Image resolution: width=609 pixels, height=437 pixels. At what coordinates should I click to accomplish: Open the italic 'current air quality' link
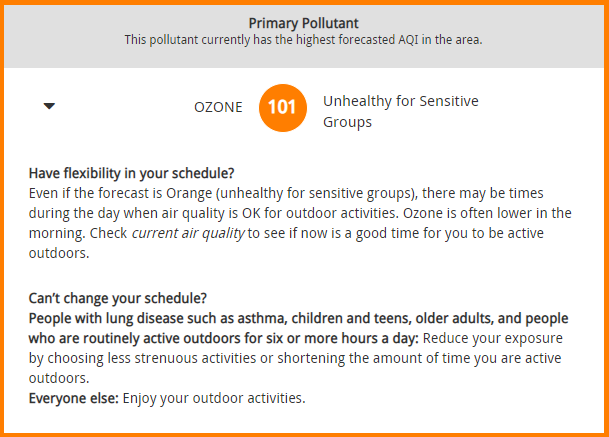188,233
